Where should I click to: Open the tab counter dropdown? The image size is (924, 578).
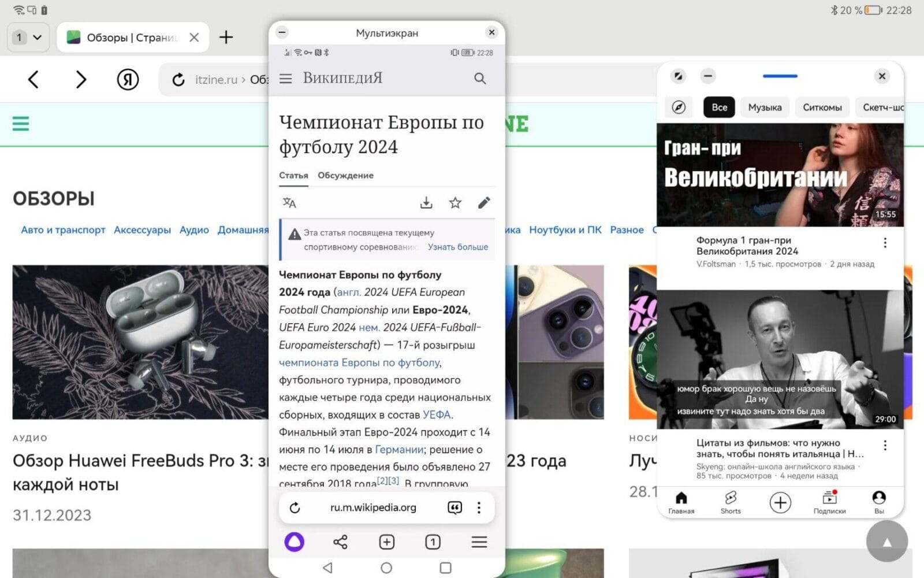click(28, 38)
